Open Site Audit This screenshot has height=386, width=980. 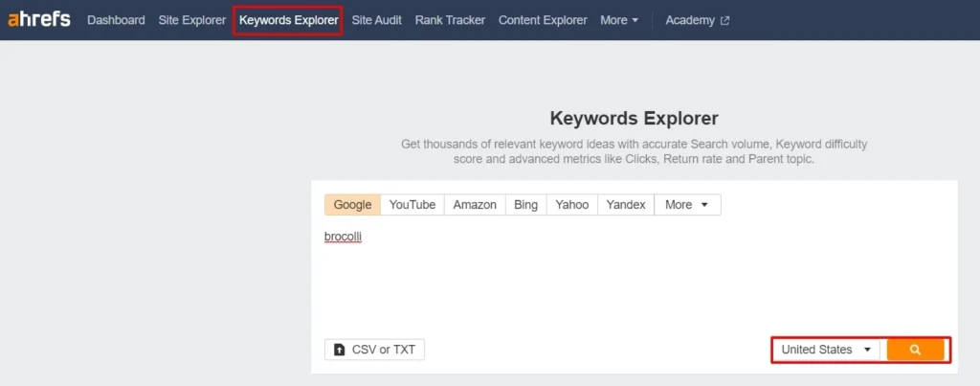point(377,20)
